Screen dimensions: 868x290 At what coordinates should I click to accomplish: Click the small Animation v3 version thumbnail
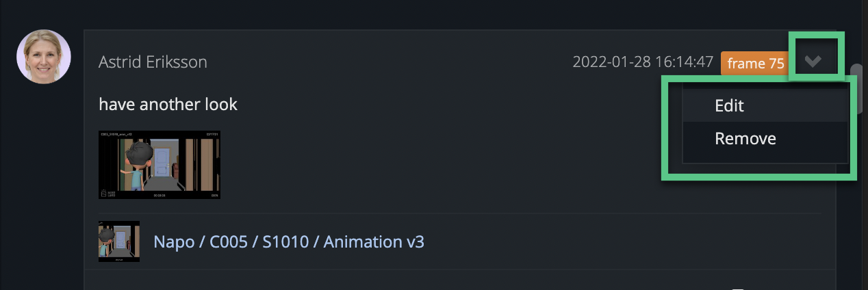pyautogui.click(x=119, y=241)
